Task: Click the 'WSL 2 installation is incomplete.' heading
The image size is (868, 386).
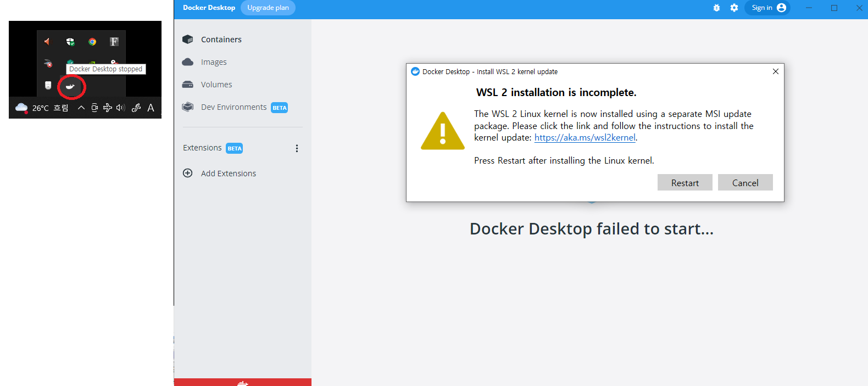Action: pyautogui.click(x=557, y=92)
